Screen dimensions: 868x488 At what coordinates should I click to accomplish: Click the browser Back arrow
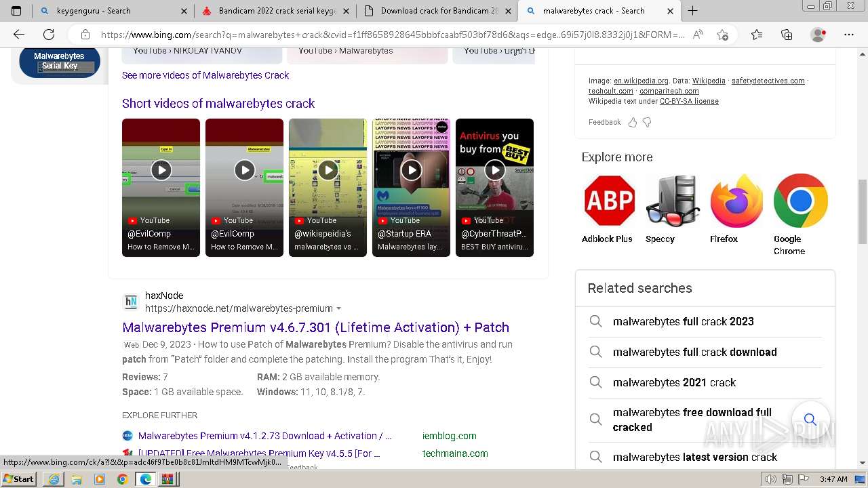click(19, 35)
